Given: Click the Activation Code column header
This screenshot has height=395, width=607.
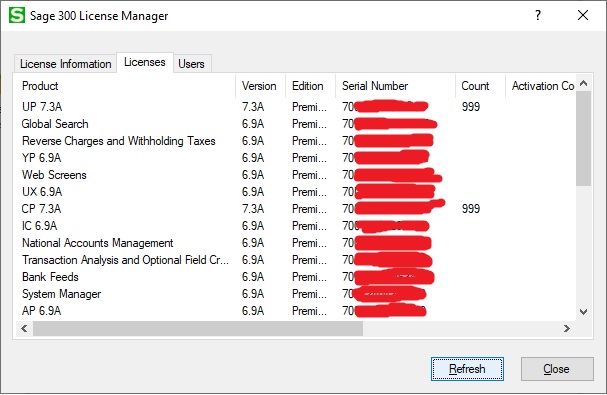Looking at the screenshot, I should tap(541, 86).
